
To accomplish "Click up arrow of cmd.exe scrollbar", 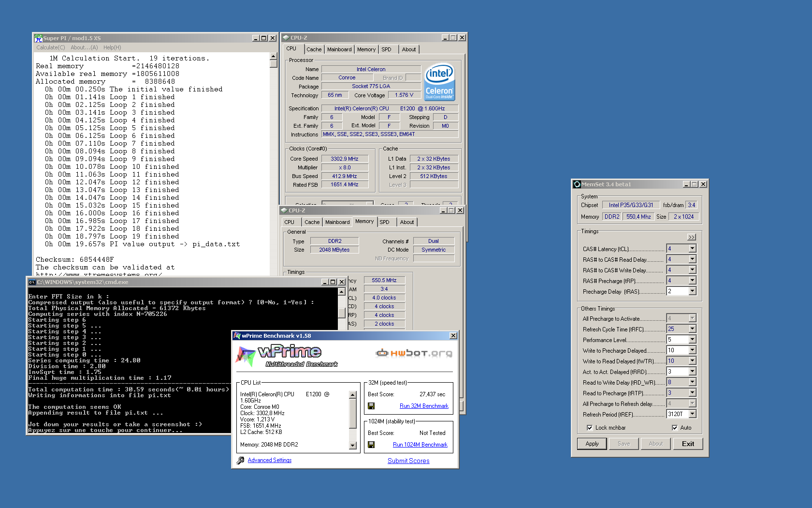I will coord(341,292).
